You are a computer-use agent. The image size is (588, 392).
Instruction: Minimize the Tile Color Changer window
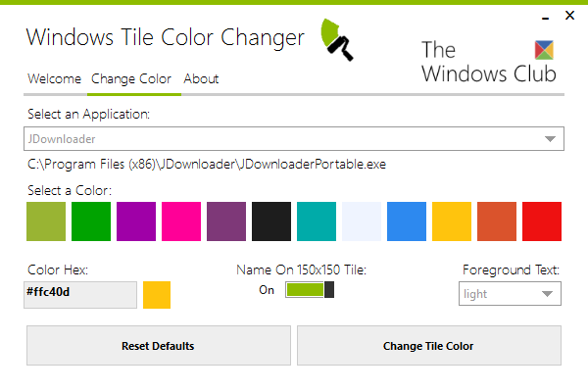[546, 18]
